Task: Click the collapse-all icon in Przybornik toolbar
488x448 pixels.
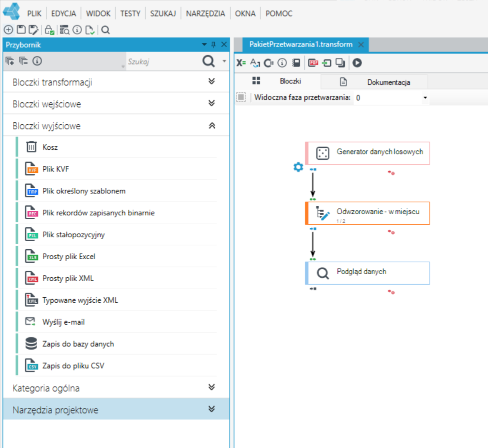Action: pos(23,61)
